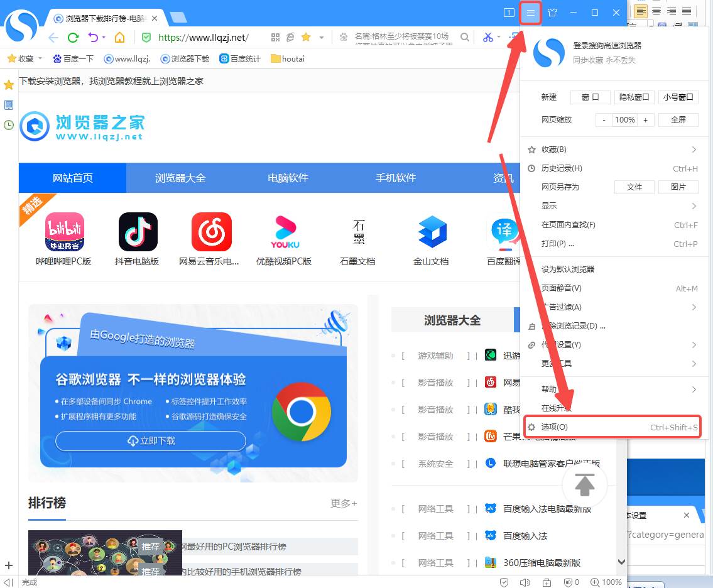This screenshot has width=713, height=588.
Task: Open 选项(O) settings menu item
Action: pyautogui.click(x=612, y=427)
